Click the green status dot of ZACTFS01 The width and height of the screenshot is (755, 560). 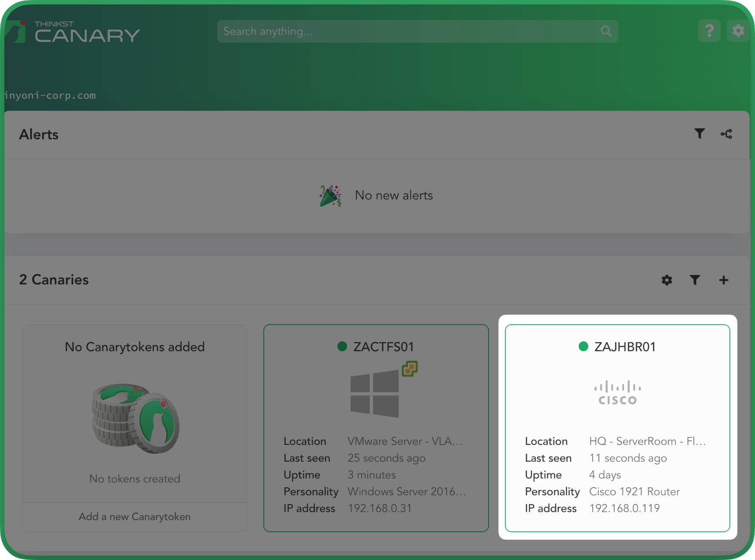[x=342, y=347]
